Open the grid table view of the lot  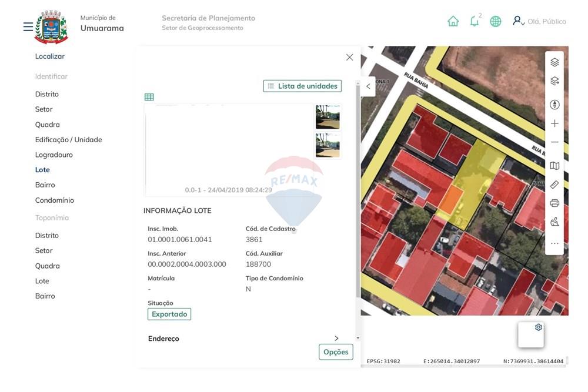coord(149,96)
